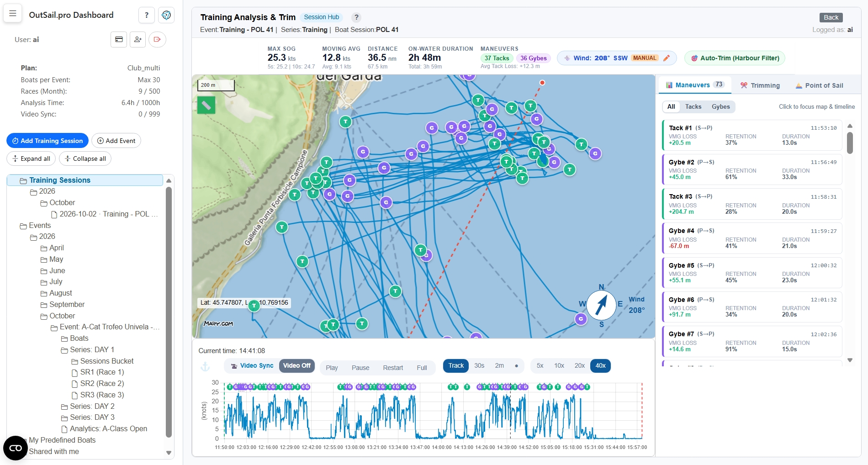Viewport: 868px width, 465px height.
Task: Open the help icon next to Session Hub
Action: tap(356, 17)
